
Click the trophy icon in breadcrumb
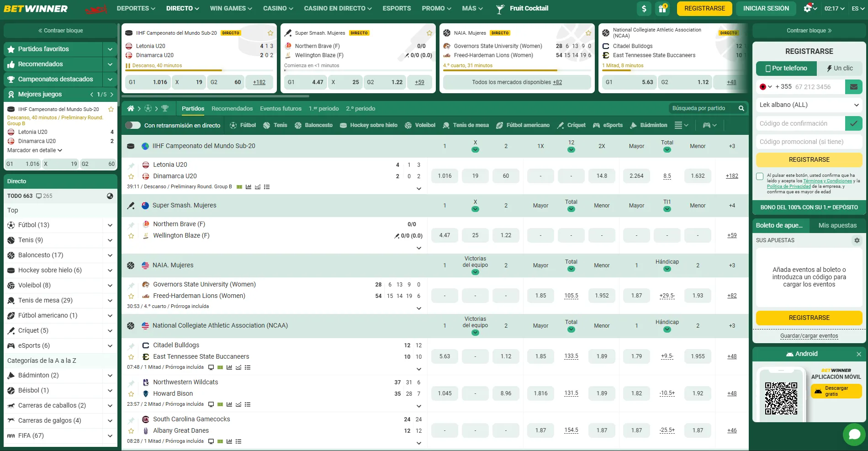click(x=165, y=108)
